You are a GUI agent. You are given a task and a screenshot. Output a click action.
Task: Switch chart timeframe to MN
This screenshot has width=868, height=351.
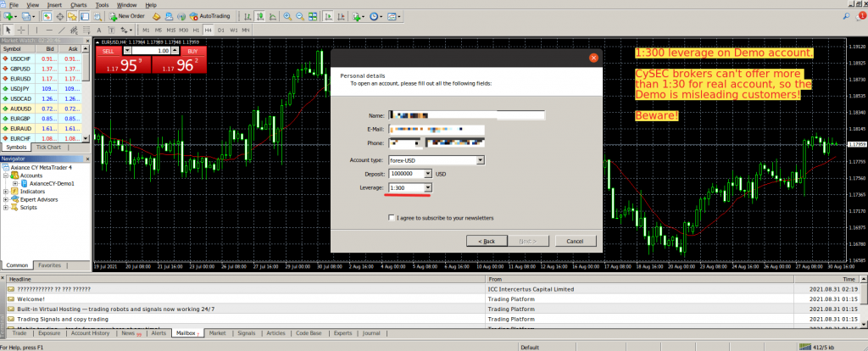246,30
